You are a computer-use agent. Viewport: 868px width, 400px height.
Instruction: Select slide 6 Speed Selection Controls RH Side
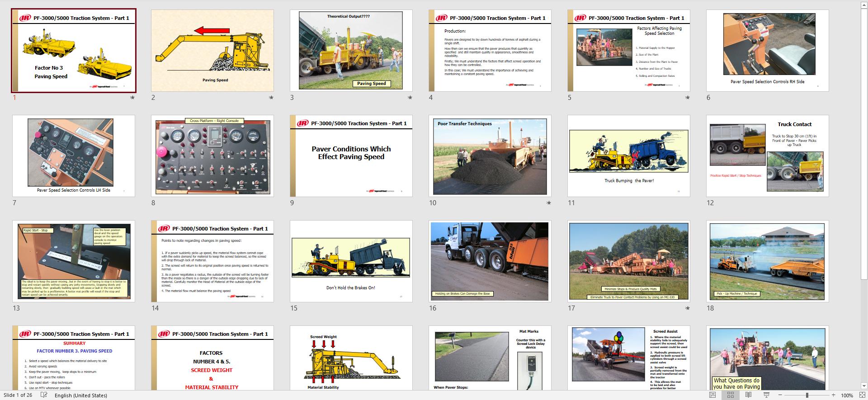coord(768,51)
